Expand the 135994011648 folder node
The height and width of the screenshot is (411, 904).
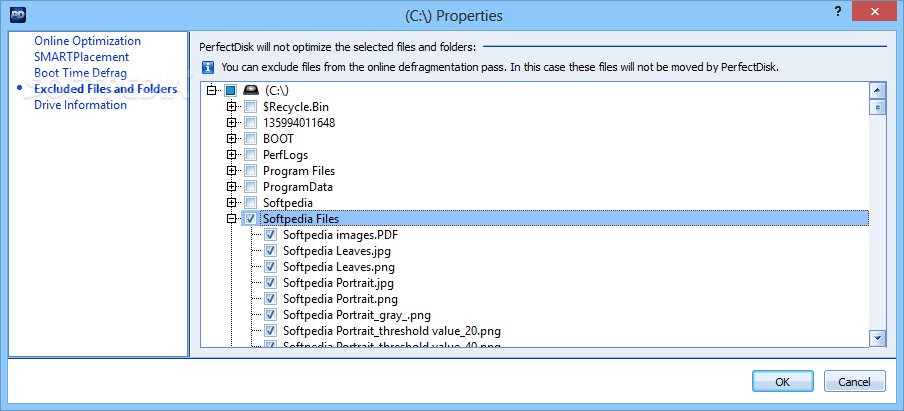coord(232,123)
